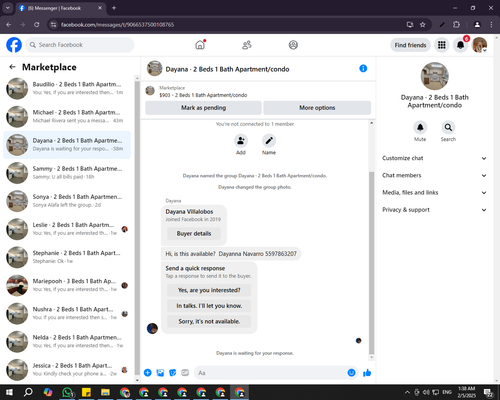Open Nushra's apartment conversation
Viewport: 500px width, 400px height.
[x=67, y=313]
